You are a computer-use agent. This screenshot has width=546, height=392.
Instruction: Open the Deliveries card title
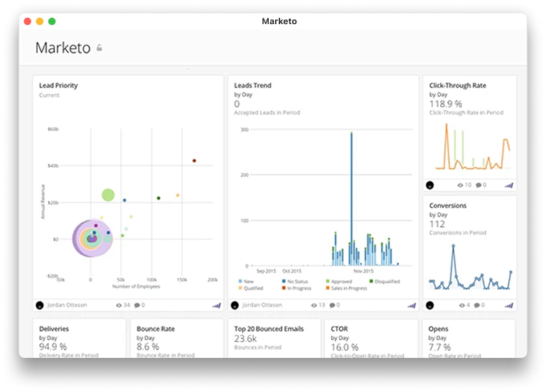[54, 329]
